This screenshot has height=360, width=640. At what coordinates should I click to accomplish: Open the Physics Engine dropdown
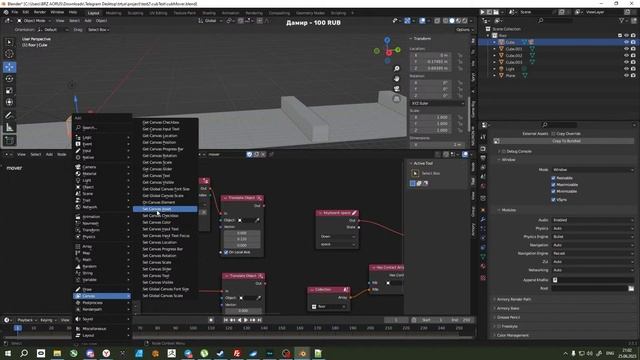(x=593, y=237)
